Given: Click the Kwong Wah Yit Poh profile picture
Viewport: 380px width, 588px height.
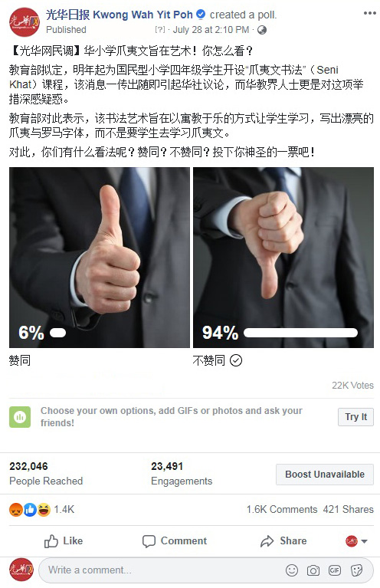Looking at the screenshot, I should point(25,22).
